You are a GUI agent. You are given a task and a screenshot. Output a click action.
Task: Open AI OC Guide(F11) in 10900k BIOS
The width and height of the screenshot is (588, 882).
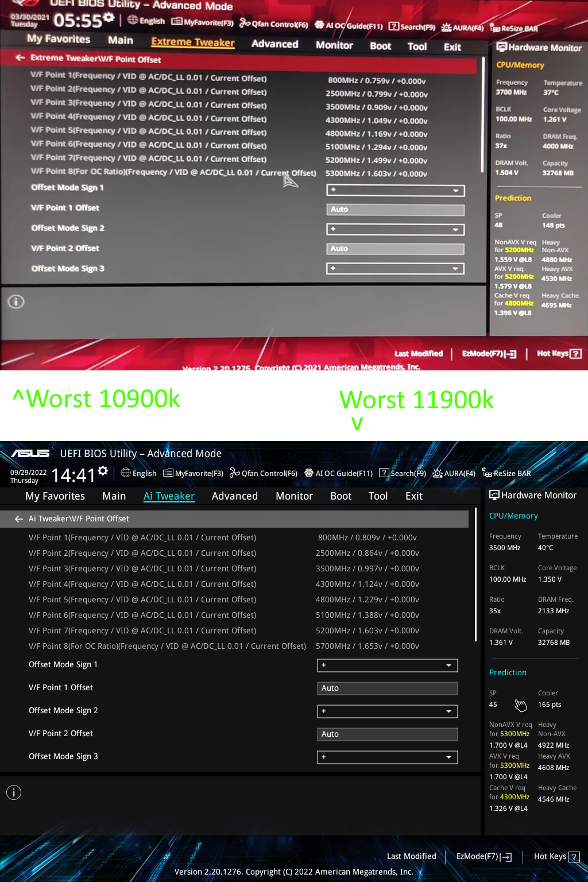point(349,25)
